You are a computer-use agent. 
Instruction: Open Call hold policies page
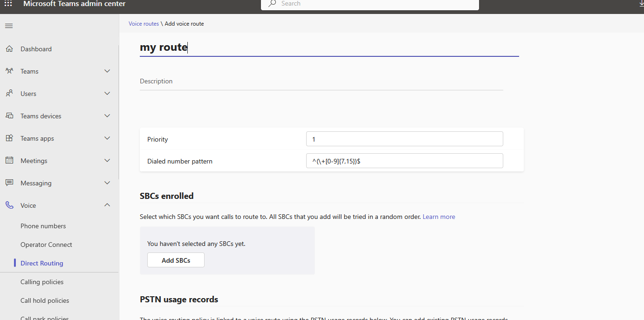pyautogui.click(x=45, y=300)
